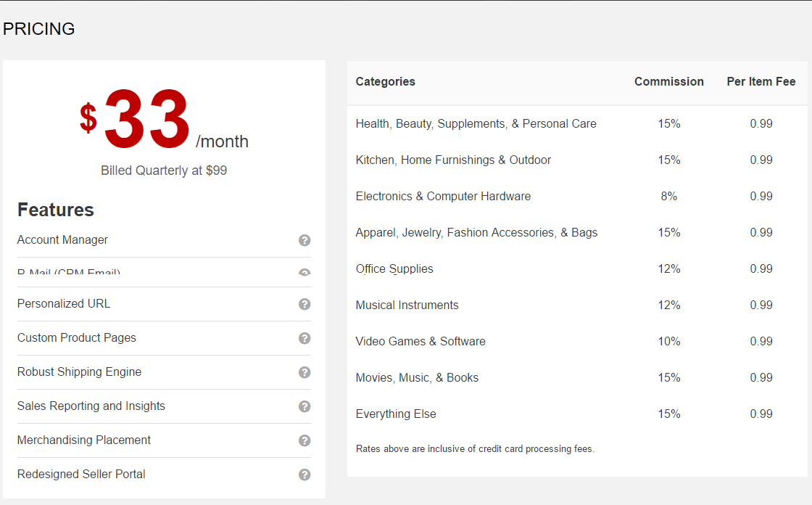Click the $33 per month price
Screen dimensions: 812x505
click(164, 120)
